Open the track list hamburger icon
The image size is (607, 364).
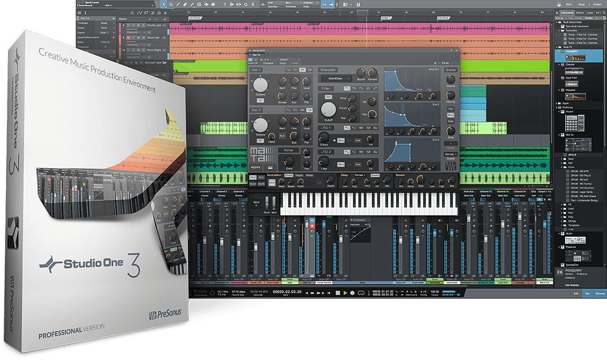click(79, 13)
